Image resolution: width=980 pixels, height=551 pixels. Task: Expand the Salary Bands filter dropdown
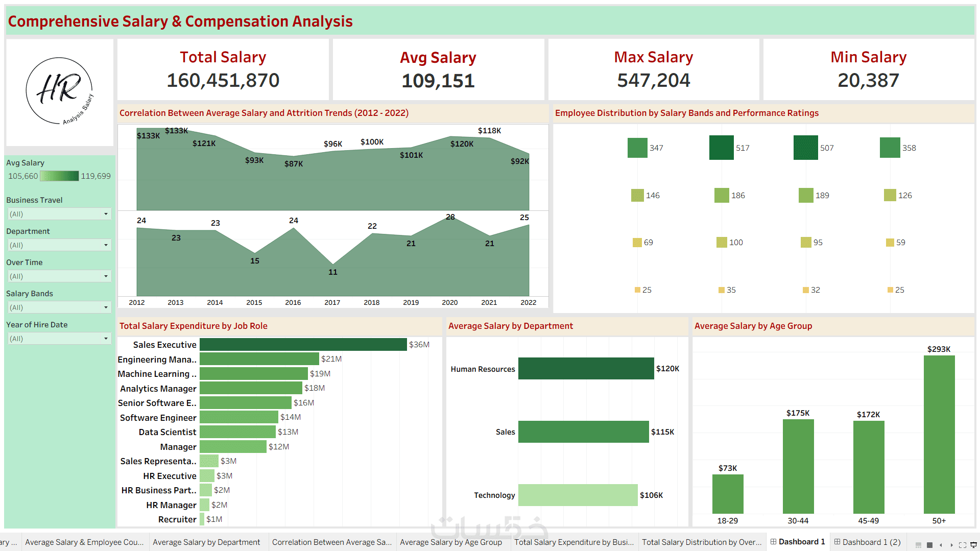point(59,307)
